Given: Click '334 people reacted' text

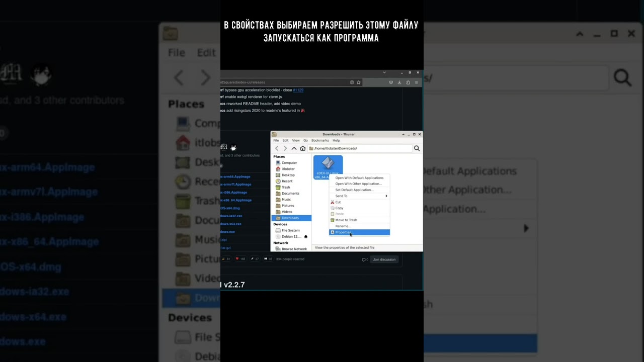Looking at the screenshot, I should pos(290,259).
